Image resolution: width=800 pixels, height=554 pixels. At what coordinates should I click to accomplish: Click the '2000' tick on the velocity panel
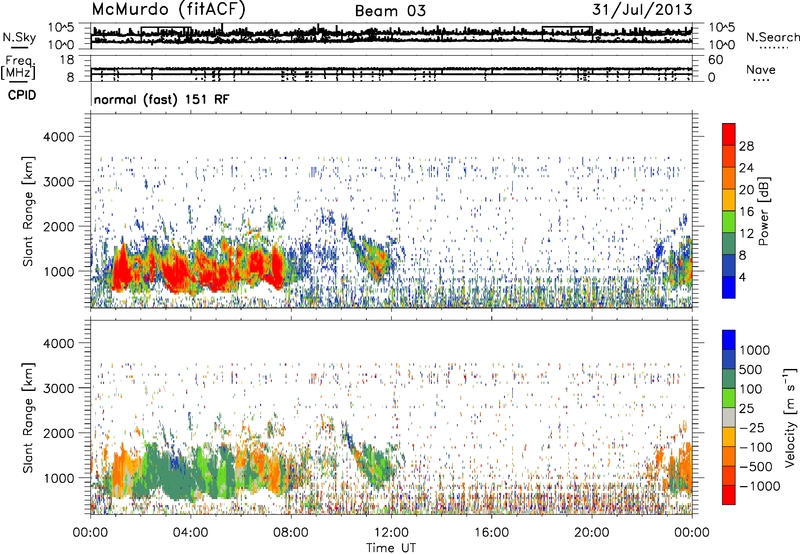[59, 433]
